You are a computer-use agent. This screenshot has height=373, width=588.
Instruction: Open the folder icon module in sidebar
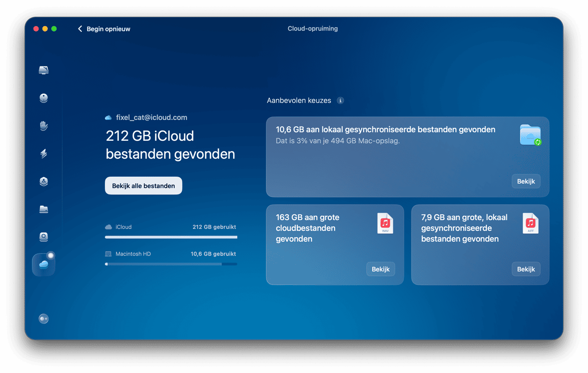[44, 209]
